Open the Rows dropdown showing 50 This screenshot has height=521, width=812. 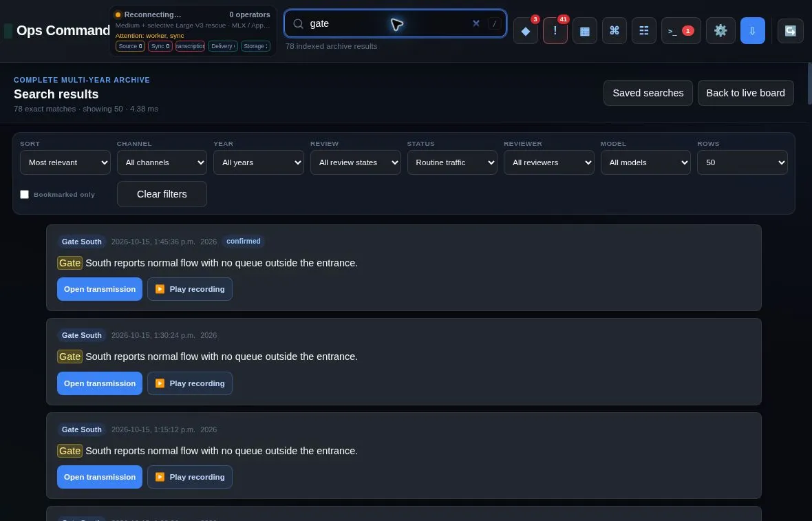(x=742, y=162)
